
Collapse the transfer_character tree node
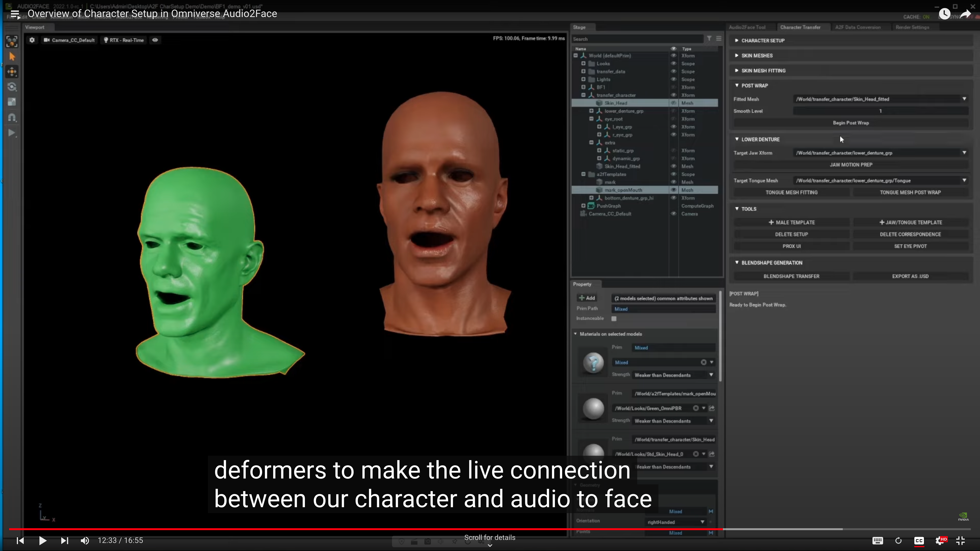583,95
